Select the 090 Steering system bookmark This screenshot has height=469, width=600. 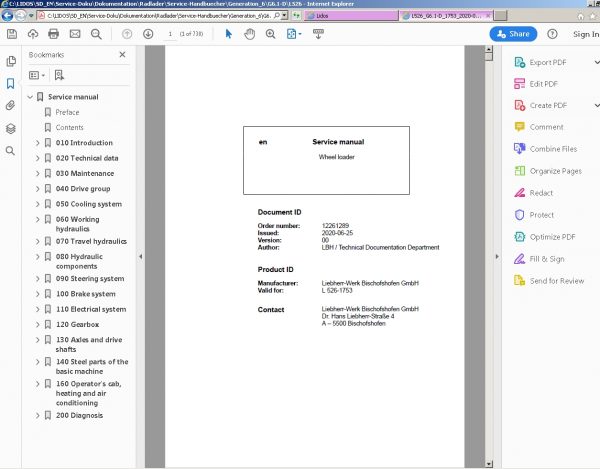coord(90,279)
